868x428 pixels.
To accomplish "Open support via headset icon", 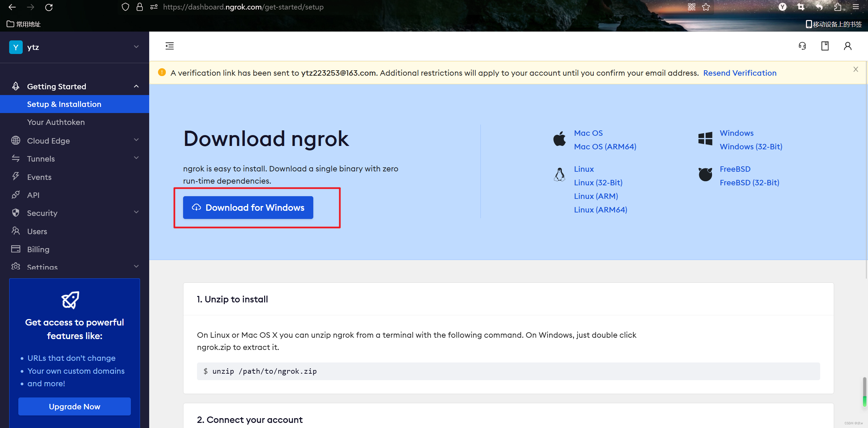I will coord(802,46).
